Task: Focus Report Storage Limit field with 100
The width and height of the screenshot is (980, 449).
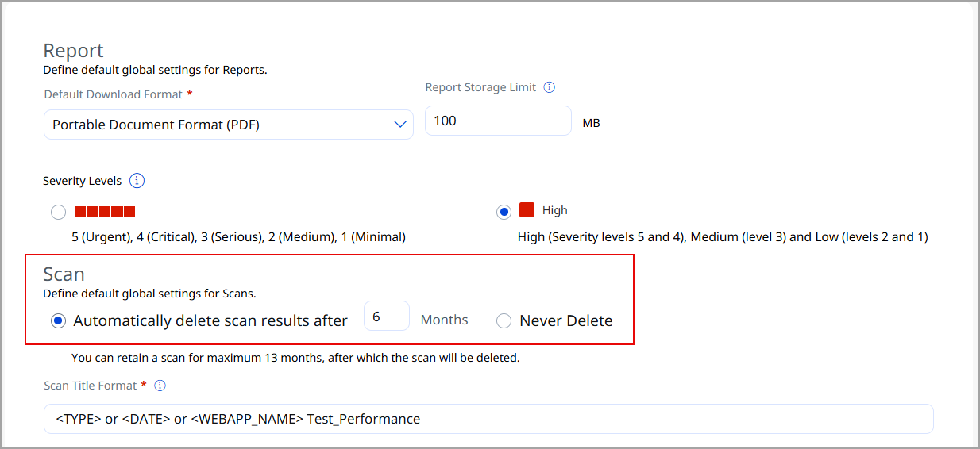Action: pyautogui.click(x=498, y=121)
